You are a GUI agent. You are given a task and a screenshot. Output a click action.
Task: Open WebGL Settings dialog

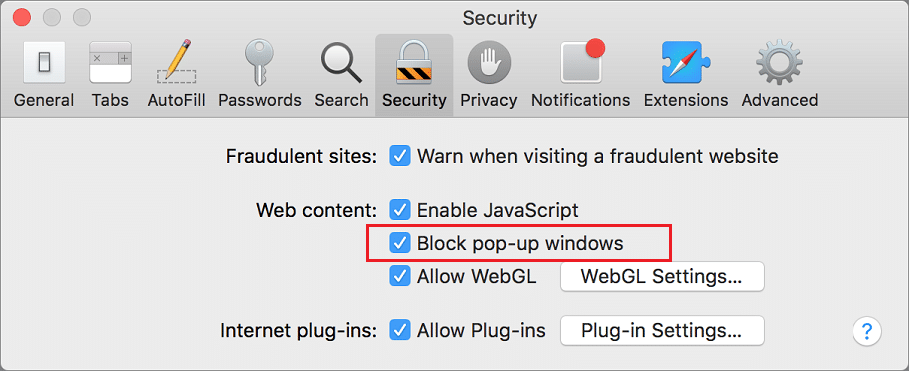click(x=662, y=277)
